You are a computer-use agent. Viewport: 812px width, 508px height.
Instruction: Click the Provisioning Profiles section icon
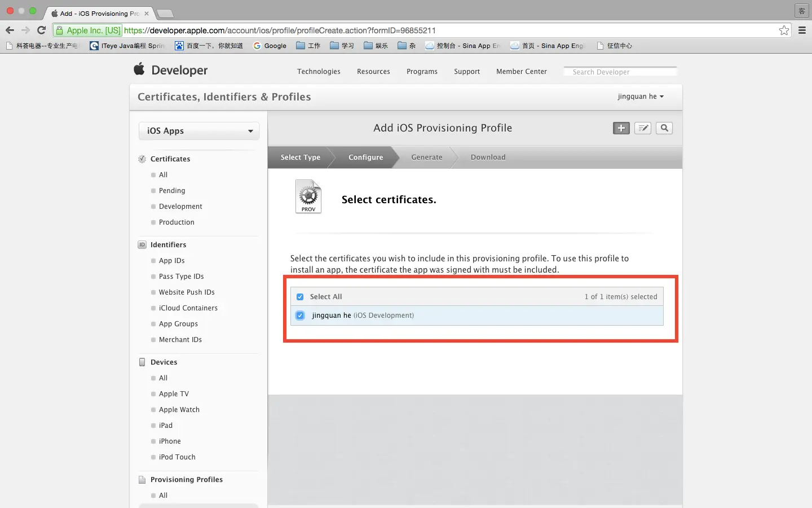click(x=142, y=480)
